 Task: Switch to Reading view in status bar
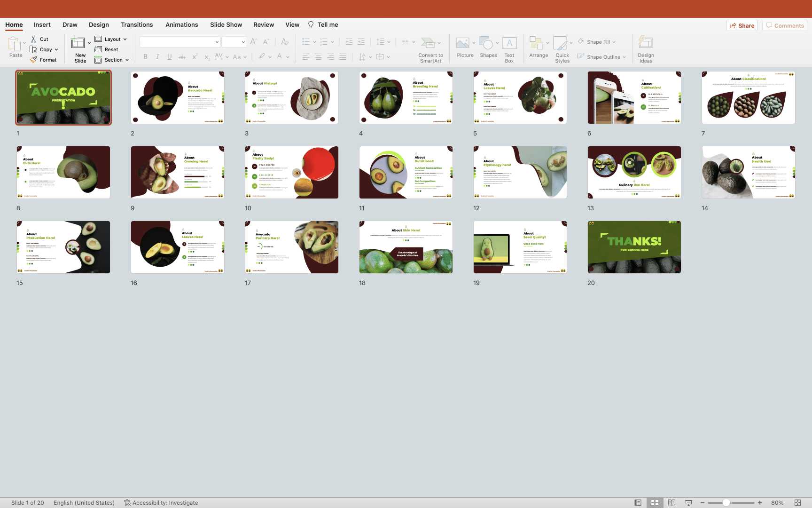[x=671, y=502]
